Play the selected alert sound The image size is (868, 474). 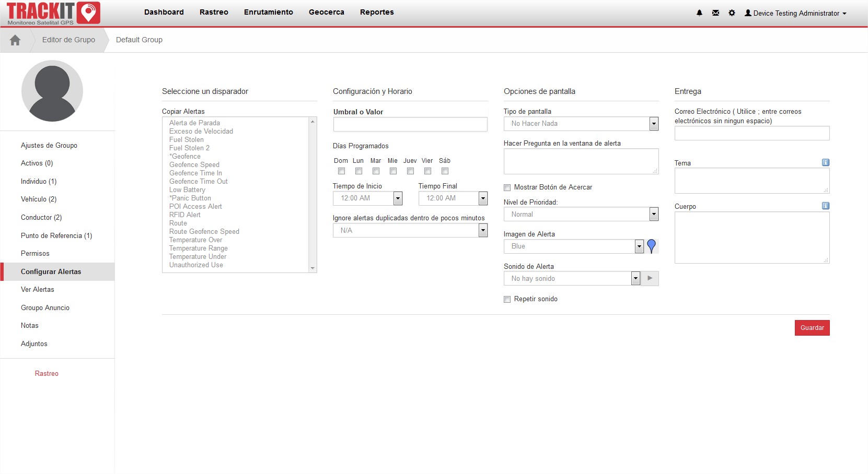point(650,278)
